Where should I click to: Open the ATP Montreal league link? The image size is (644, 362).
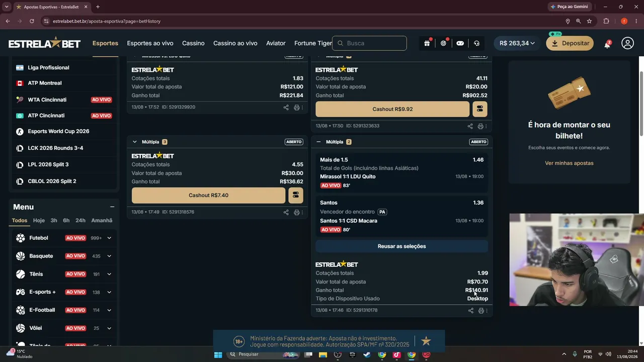coord(45,83)
